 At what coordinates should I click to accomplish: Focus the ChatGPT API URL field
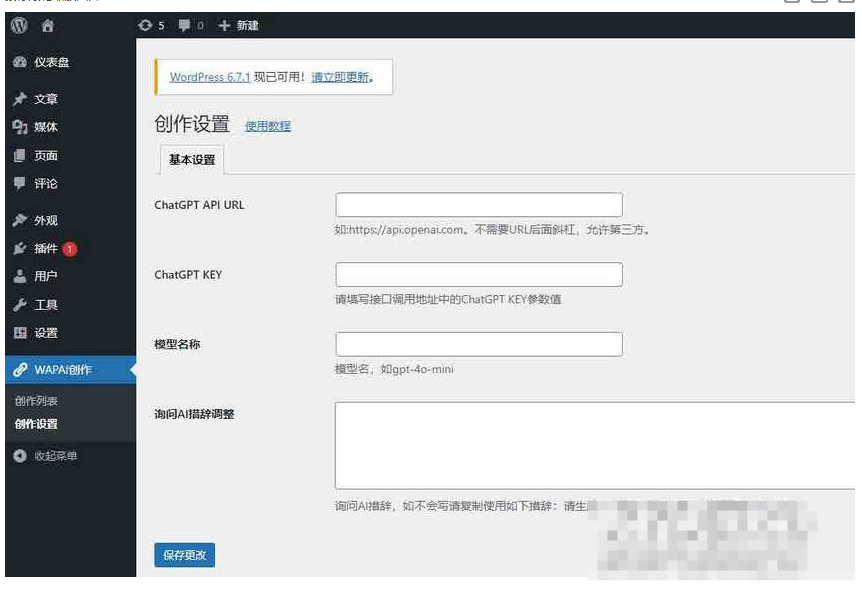coord(479,204)
